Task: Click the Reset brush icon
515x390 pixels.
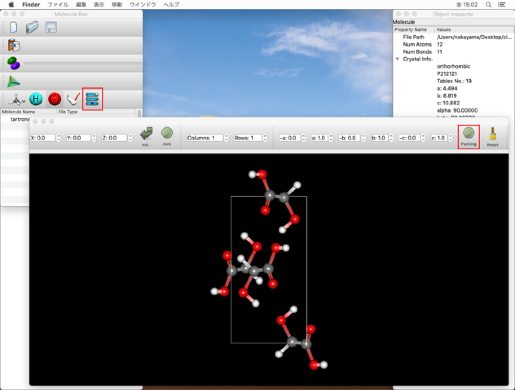Action: pos(492,137)
